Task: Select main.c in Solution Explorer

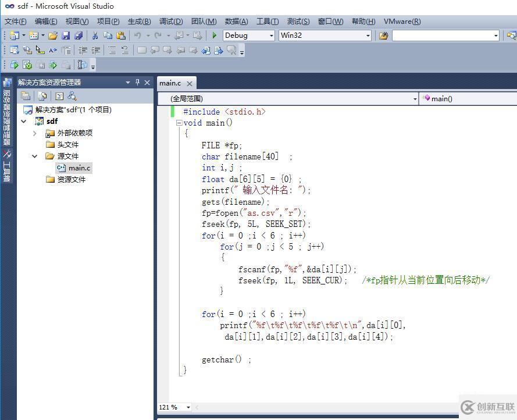Action: [79, 168]
